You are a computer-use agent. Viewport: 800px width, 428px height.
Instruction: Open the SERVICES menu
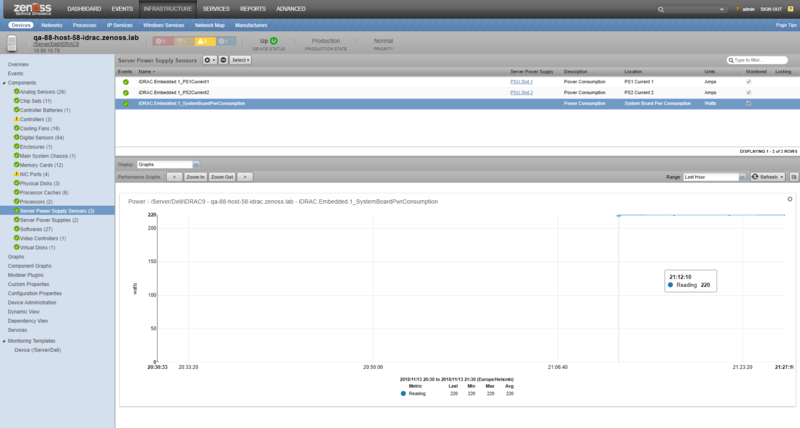[216, 9]
